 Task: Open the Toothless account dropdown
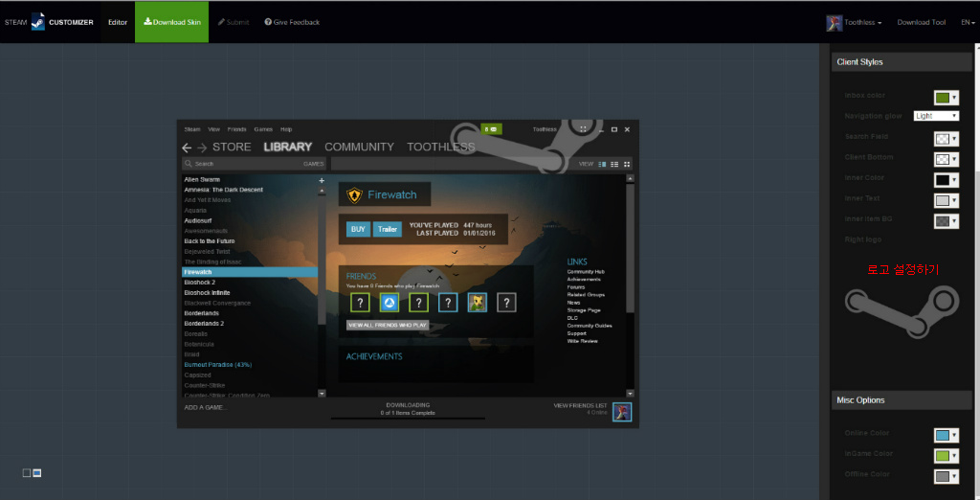(863, 23)
